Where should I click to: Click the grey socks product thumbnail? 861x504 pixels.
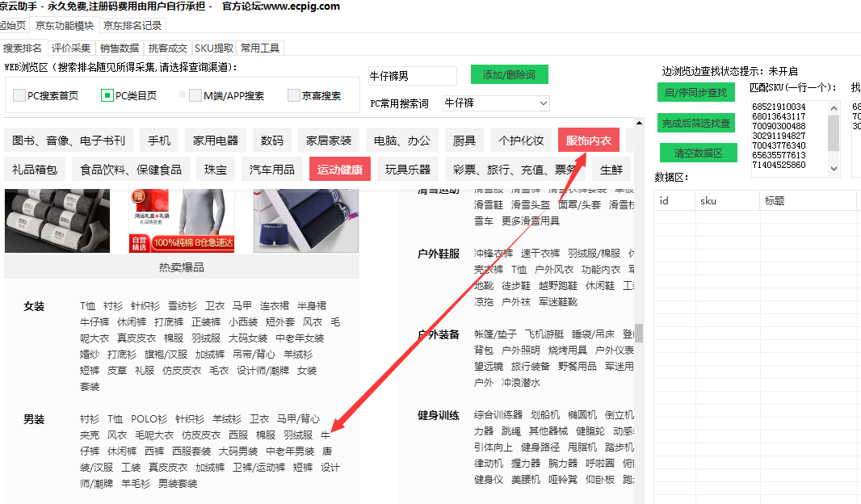pos(57,220)
